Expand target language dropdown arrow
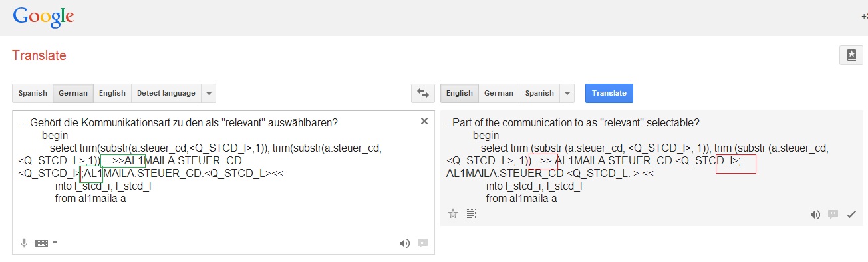The image size is (868, 262). [567, 93]
